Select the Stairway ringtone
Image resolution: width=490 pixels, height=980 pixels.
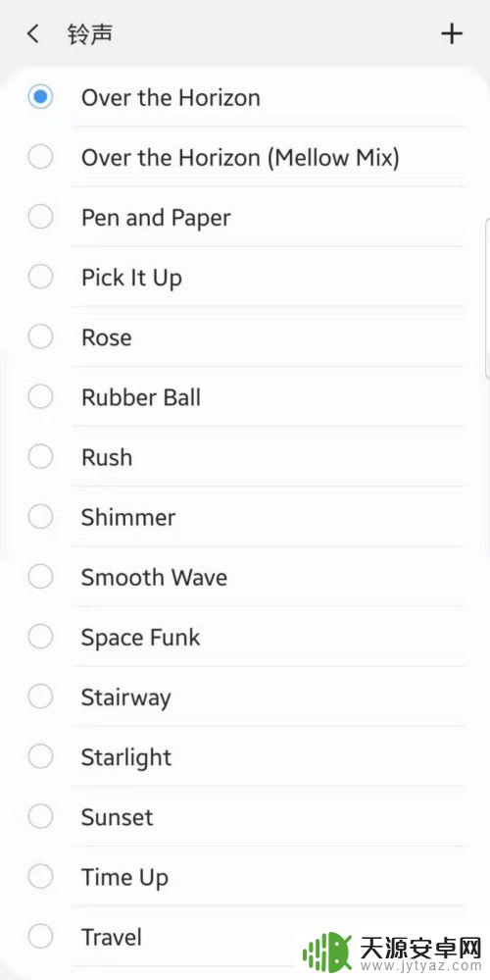[245, 696]
